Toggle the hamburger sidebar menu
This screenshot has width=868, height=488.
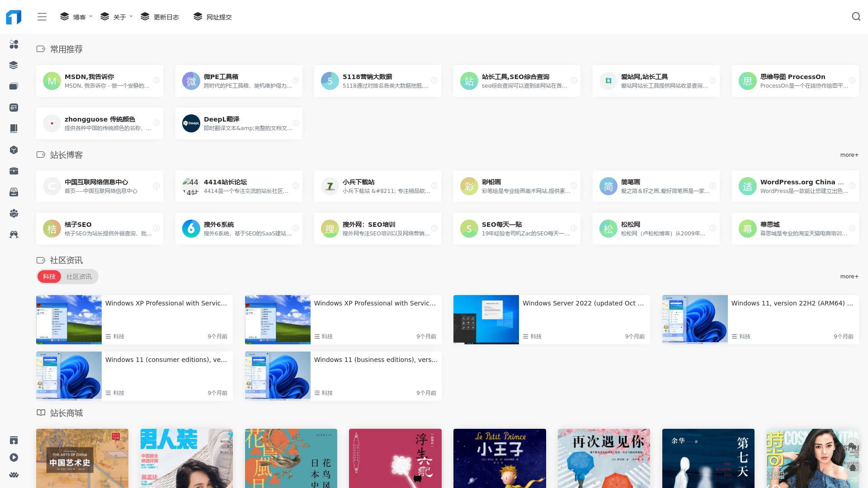click(x=42, y=17)
